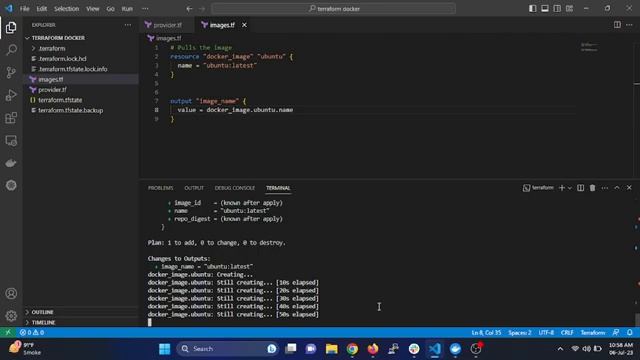This screenshot has height=360, width=640.
Task: Toggle panel layout icon in title bar
Action: click(544, 9)
